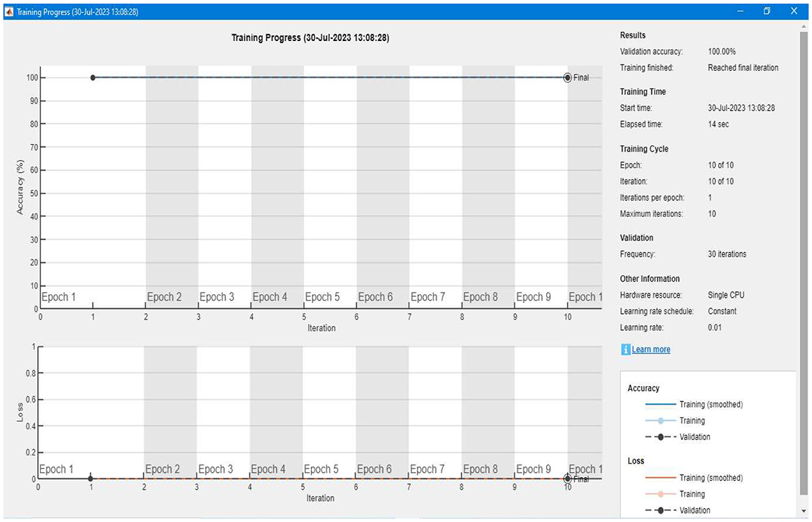812x522 pixels.
Task: Click the validation accuracy value '100.00%'
Action: pos(722,51)
